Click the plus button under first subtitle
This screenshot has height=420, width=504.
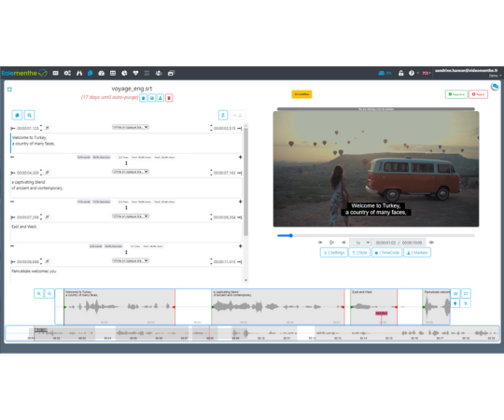click(241, 157)
